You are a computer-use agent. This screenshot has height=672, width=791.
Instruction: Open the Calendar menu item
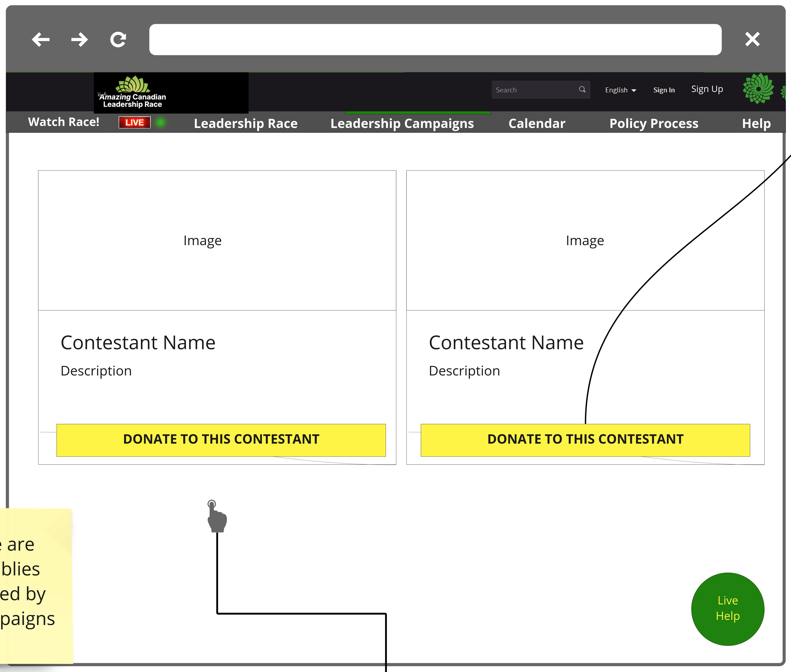click(537, 123)
